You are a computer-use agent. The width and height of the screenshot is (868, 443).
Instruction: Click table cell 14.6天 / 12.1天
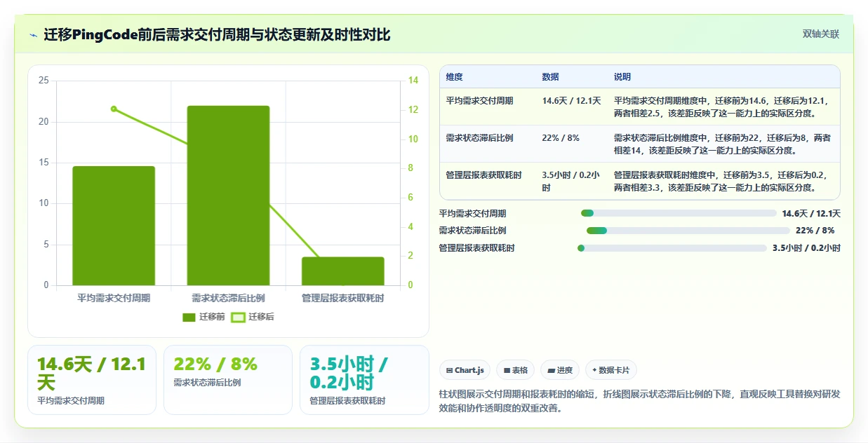572,100
